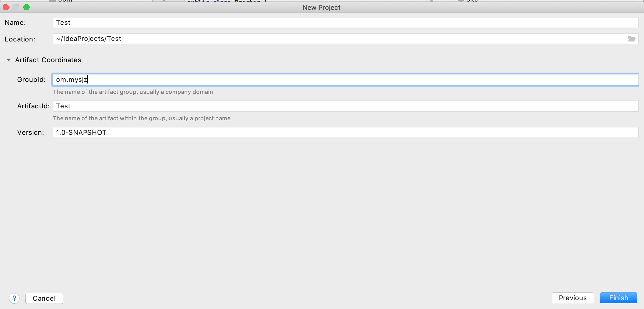This screenshot has height=309, width=644.
Task: Click the Name label
Action: click(x=15, y=23)
